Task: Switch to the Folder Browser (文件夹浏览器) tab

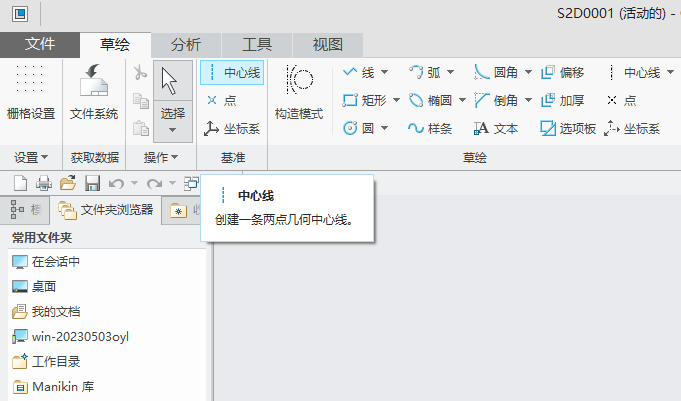Action: click(106, 210)
